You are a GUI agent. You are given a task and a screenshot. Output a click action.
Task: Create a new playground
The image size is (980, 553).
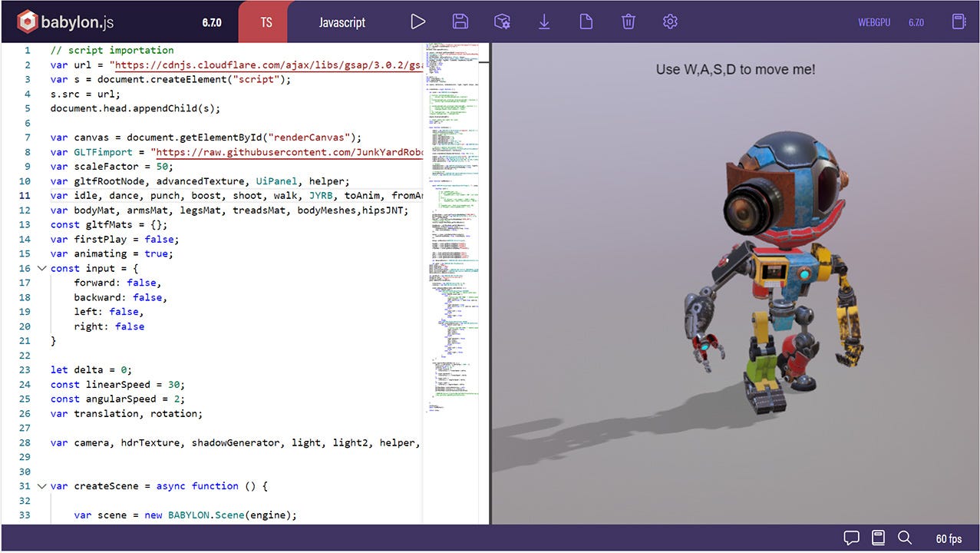coord(586,22)
